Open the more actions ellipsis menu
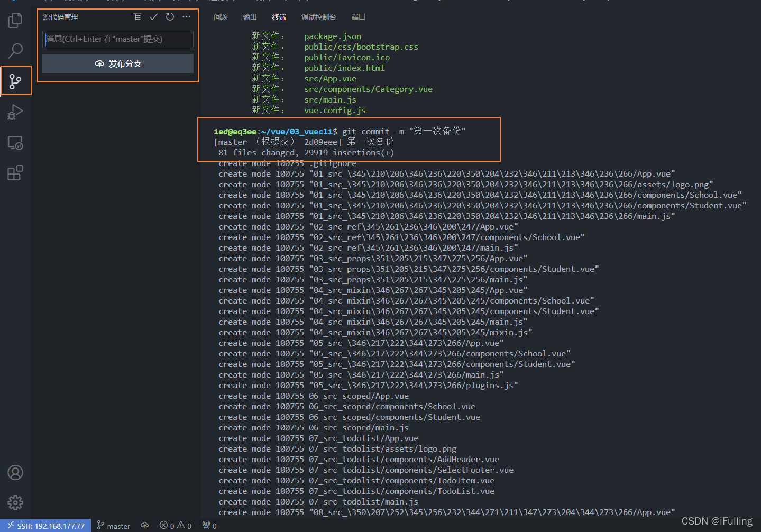Viewport: 761px width, 532px height. pos(187,17)
